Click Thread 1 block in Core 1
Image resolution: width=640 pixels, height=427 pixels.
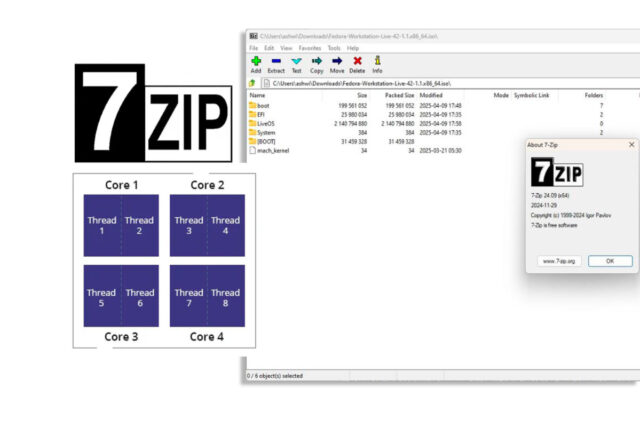[x=102, y=225]
